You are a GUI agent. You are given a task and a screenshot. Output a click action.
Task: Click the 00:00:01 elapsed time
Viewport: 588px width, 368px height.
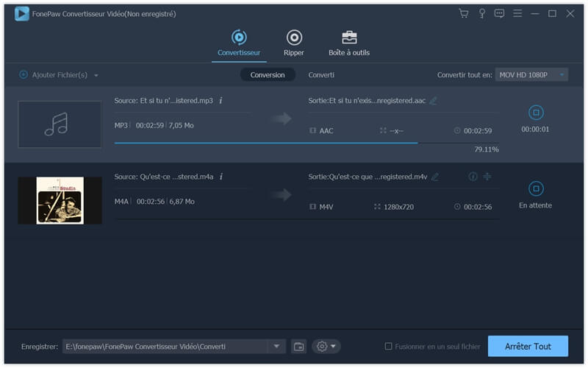click(536, 130)
